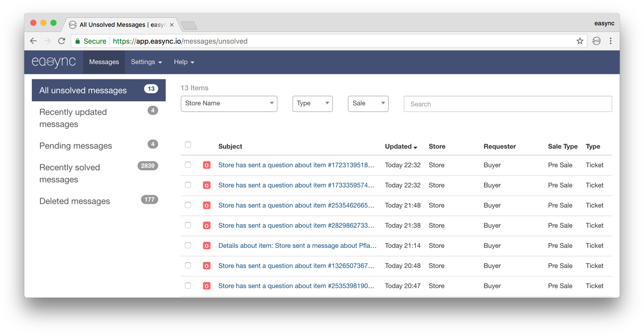Open the Store Name dropdown
Screen dimensions: 644x335
[229, 103]
